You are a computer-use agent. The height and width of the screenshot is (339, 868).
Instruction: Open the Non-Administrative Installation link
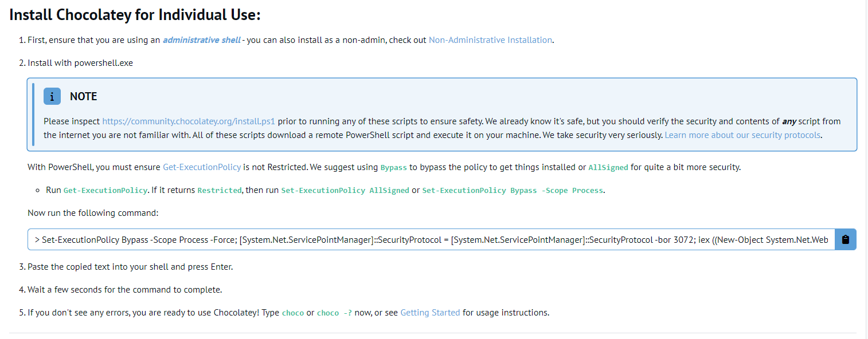[490, 40]
